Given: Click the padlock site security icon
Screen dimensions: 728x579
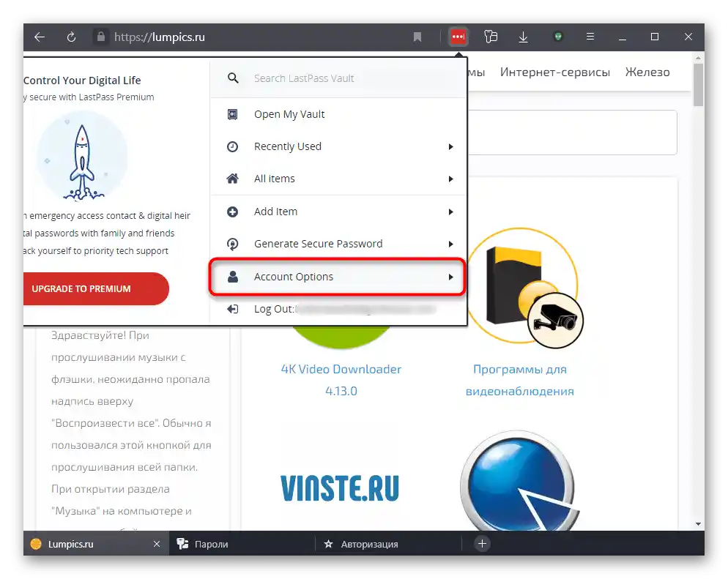Looking at the screenshot, I should click(x=101, y=37).
